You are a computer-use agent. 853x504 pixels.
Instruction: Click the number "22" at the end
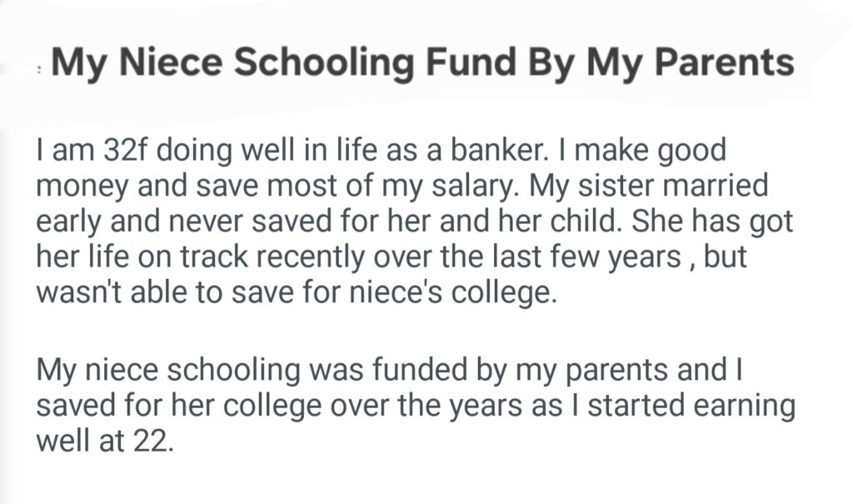(150, 441)
